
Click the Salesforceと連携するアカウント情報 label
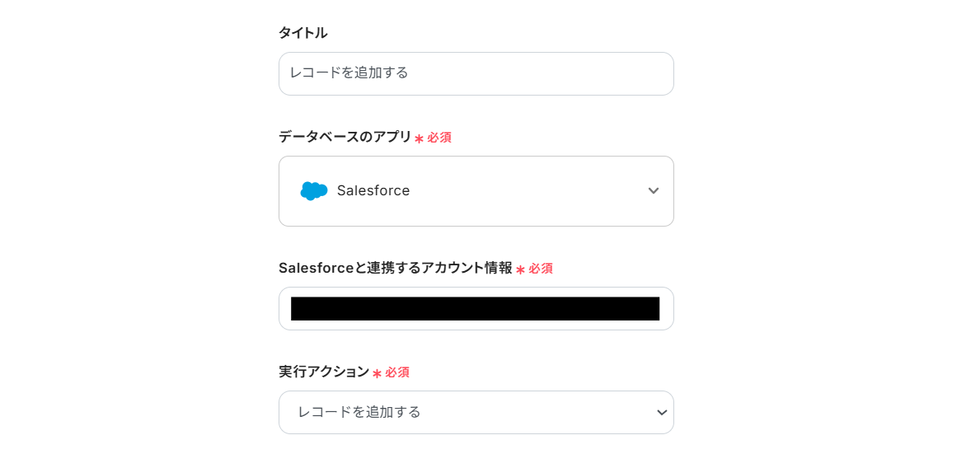(x=395, y=268)
